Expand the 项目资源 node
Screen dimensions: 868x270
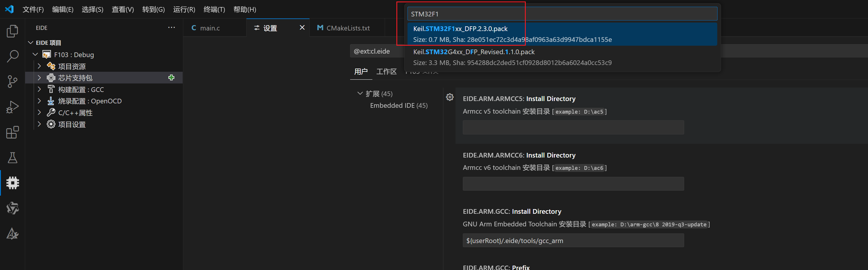pos(40,66)
